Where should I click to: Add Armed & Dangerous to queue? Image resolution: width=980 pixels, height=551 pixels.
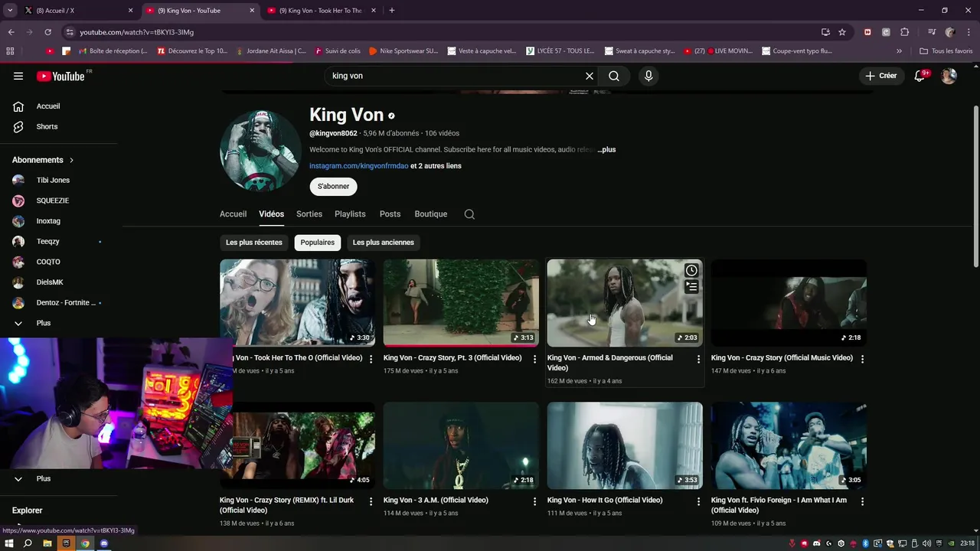(691, 287)
